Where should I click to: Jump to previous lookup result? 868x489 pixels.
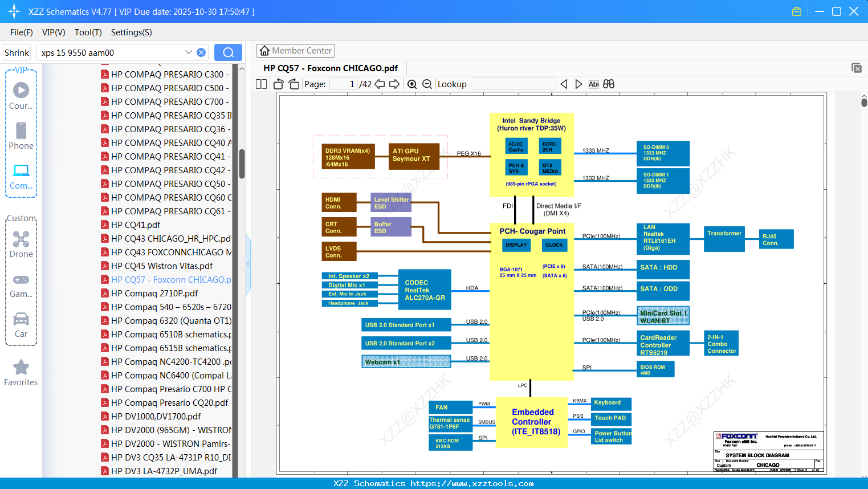click(x=564, y=84)
